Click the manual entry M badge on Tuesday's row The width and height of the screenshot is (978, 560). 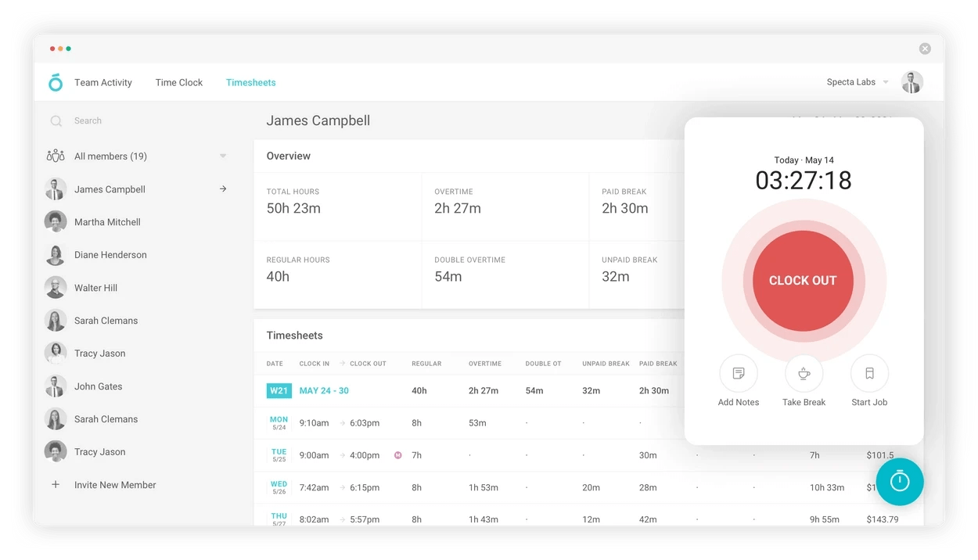click(398, 454)
